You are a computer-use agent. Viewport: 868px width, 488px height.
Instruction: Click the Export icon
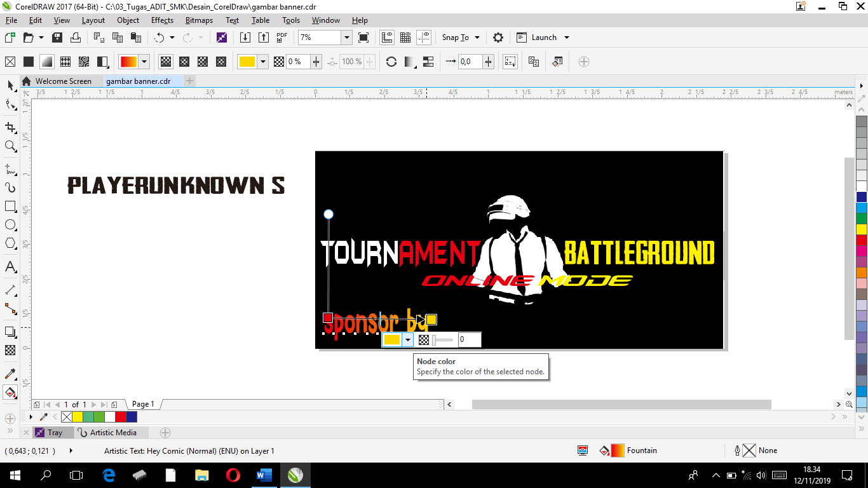coord(264,37)
